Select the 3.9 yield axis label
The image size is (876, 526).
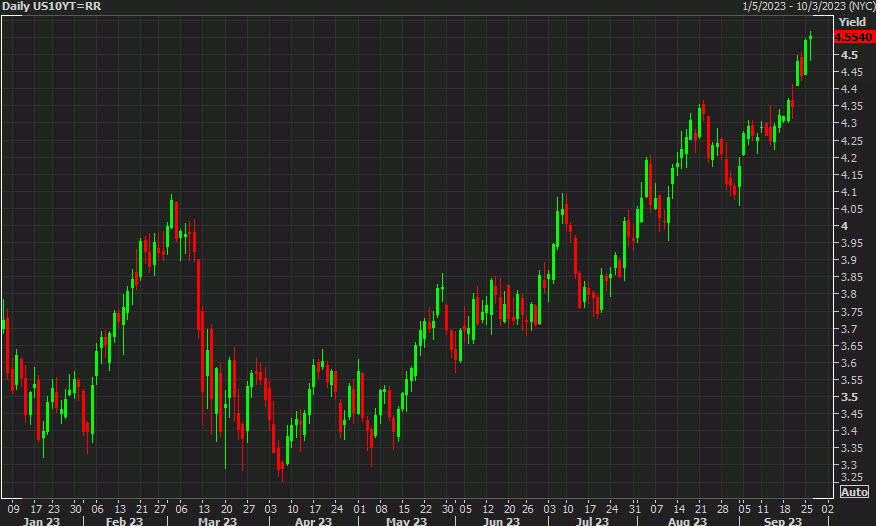click(849, 260)
